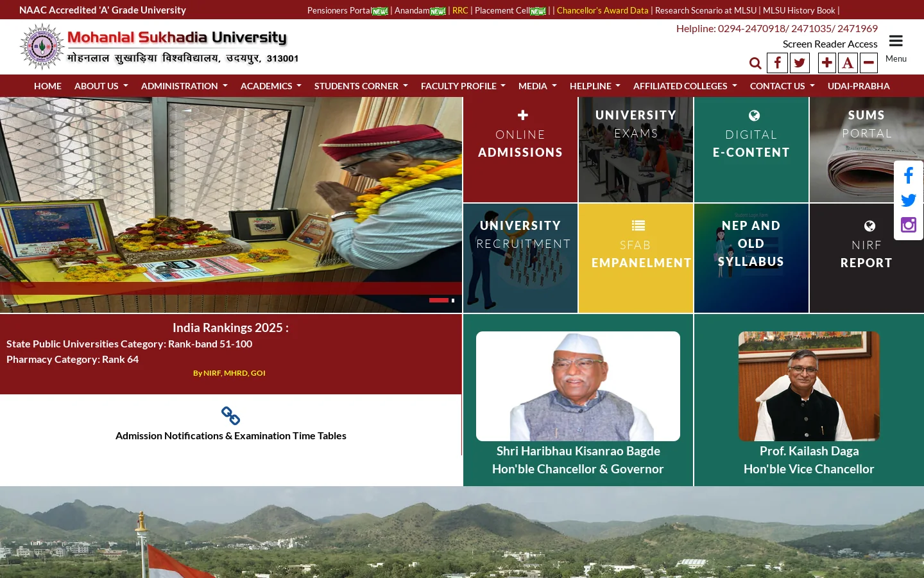
Task: Open the SUMS Portal tile
Action: (867, 150)
